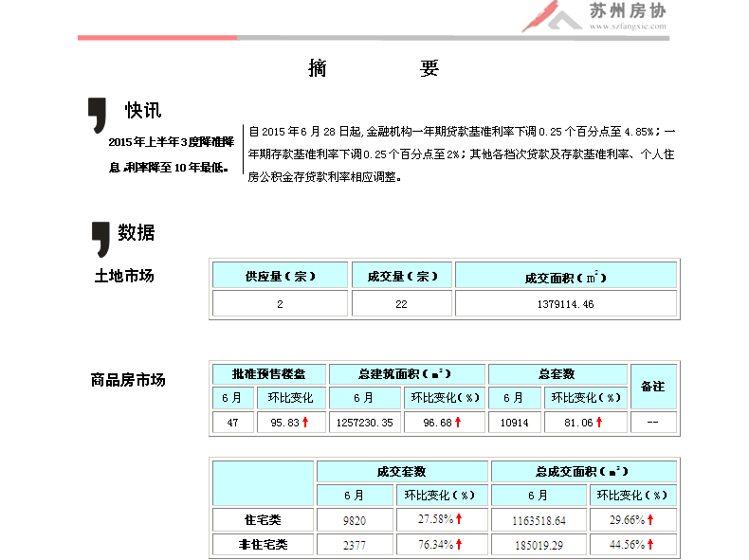Select the 土地市场 label

pos(124,276)
